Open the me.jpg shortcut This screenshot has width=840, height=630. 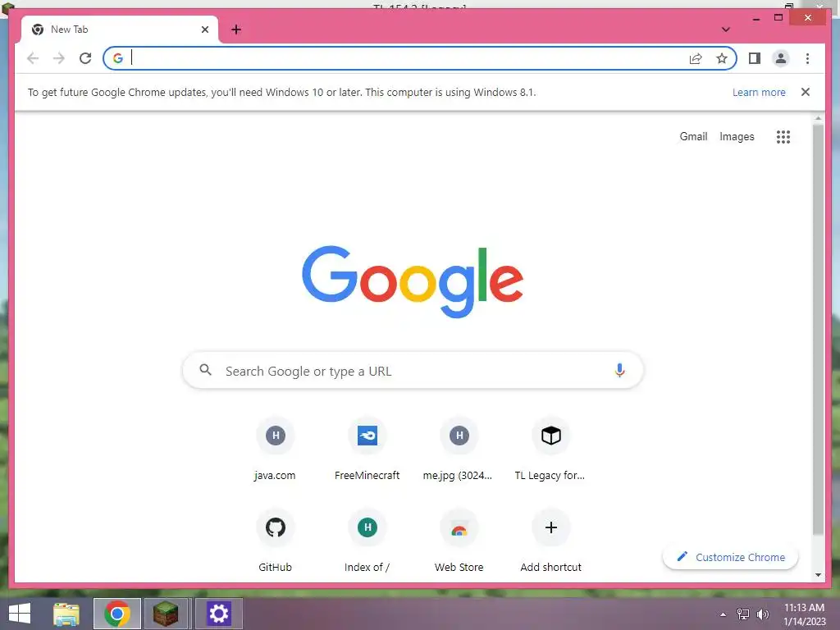[459, 449]
